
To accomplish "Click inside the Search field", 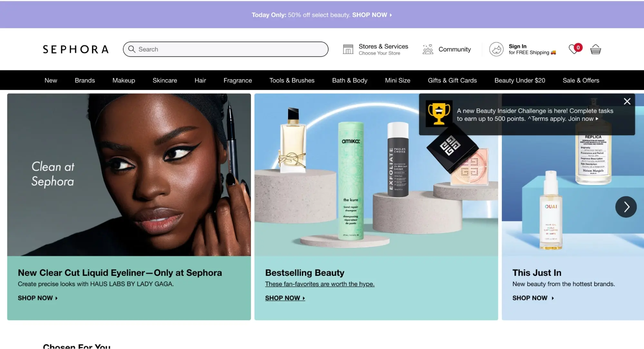I will tap(226, 49).
